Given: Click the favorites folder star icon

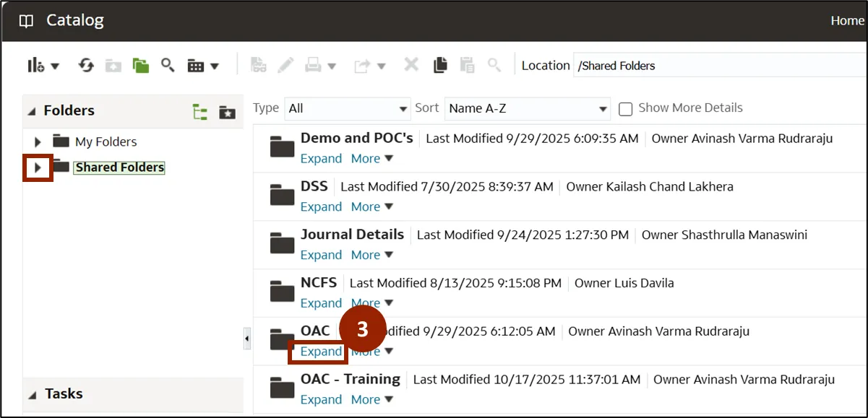Looking at the screenshot, I should pos(227,112).
